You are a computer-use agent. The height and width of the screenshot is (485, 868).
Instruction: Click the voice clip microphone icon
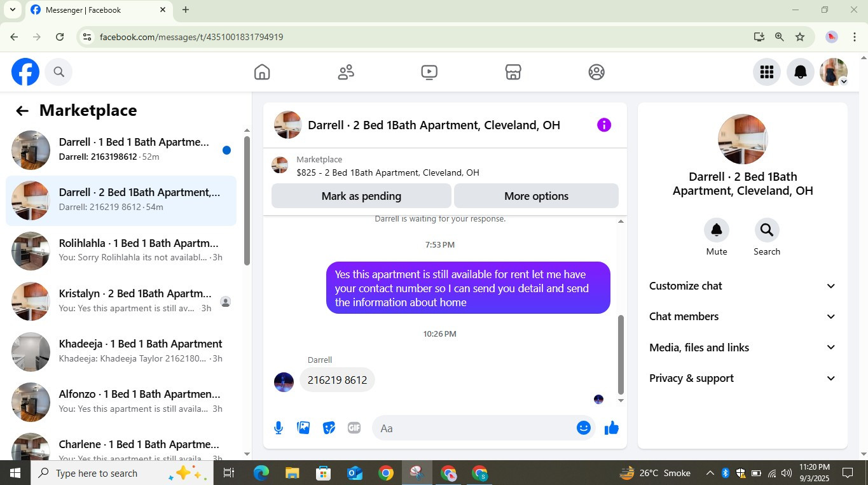tap(279, 428)
